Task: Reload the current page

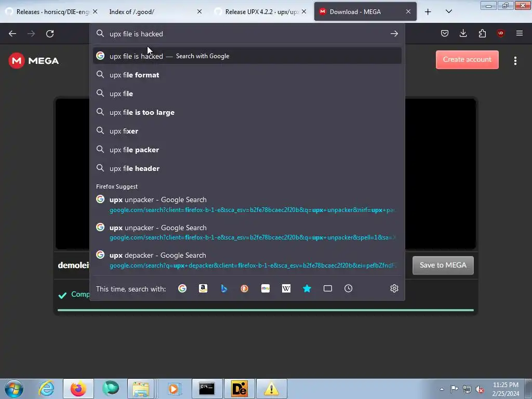Action: [x=50, y=34]
